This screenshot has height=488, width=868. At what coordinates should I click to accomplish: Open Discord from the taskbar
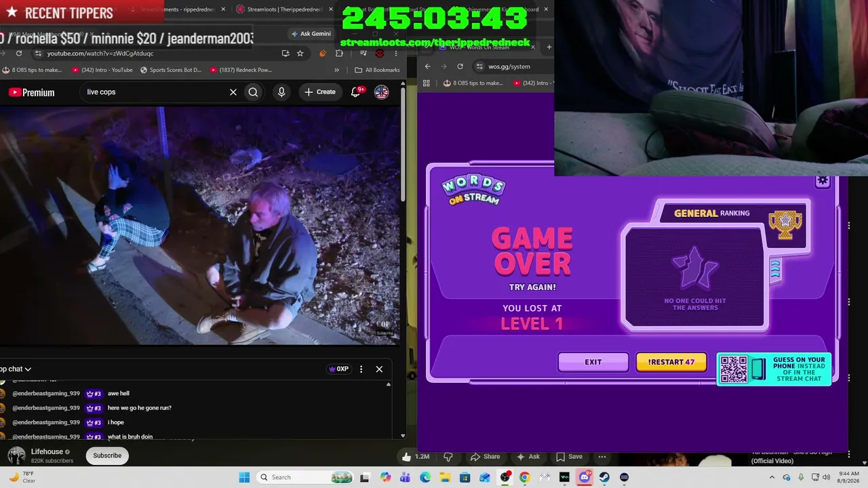coord(585,477)
